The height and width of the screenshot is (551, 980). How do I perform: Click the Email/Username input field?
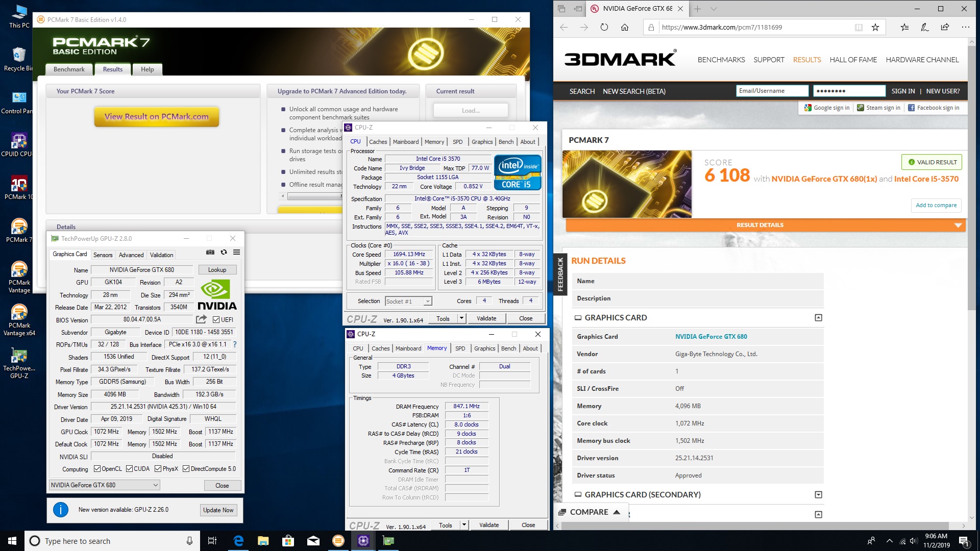[772, 91]
